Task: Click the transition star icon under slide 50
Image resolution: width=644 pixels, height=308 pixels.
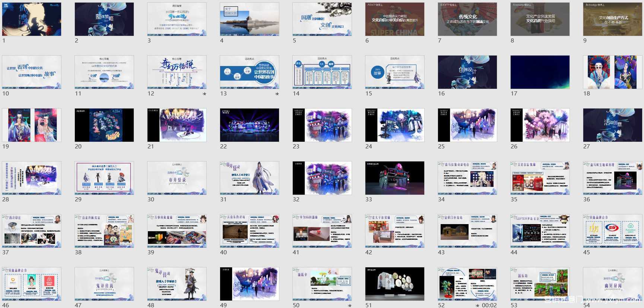Action: point(349,305)
